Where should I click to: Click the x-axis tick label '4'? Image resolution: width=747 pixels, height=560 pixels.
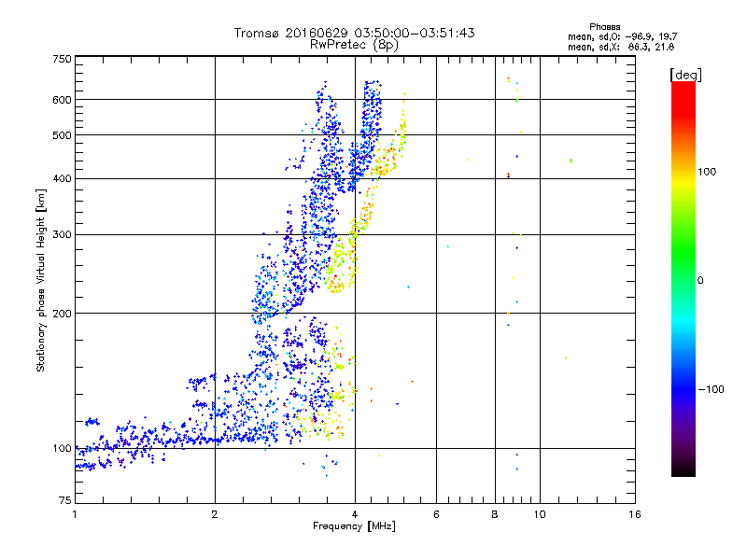355,514
